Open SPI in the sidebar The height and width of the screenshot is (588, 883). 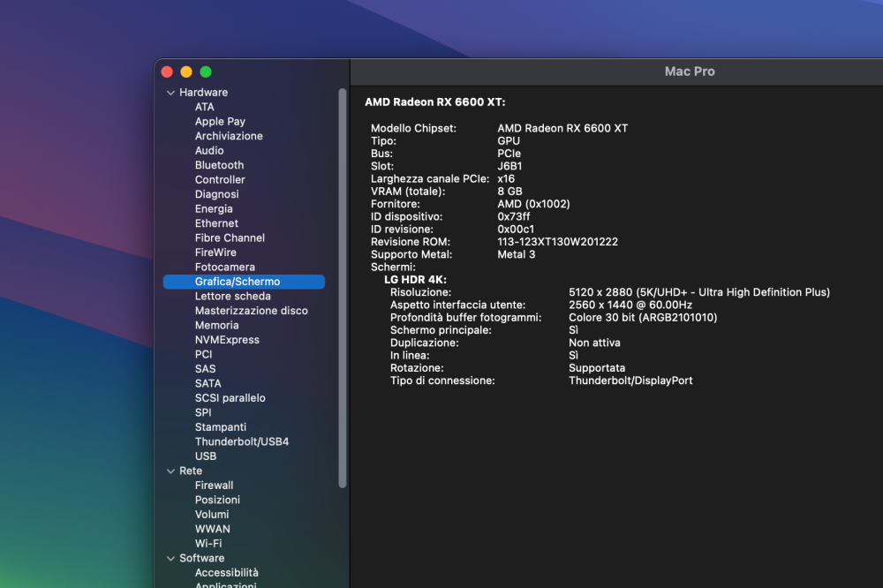coord(203,412)
